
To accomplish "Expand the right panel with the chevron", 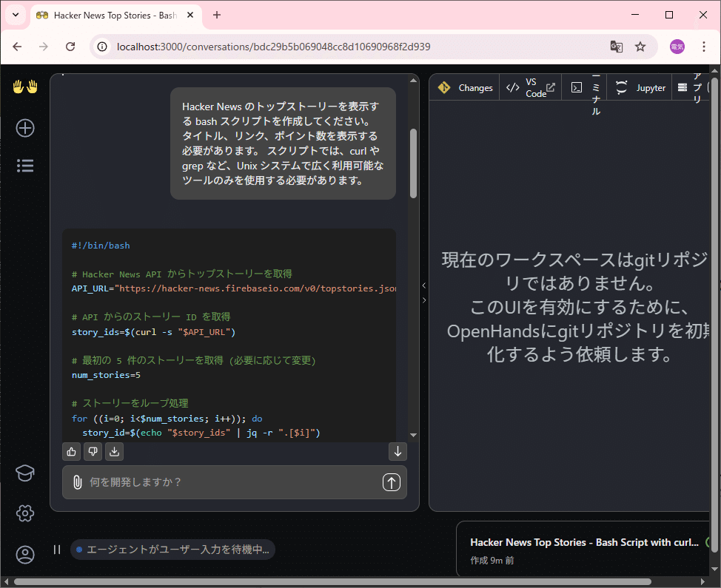I will [x=424, y=285].
